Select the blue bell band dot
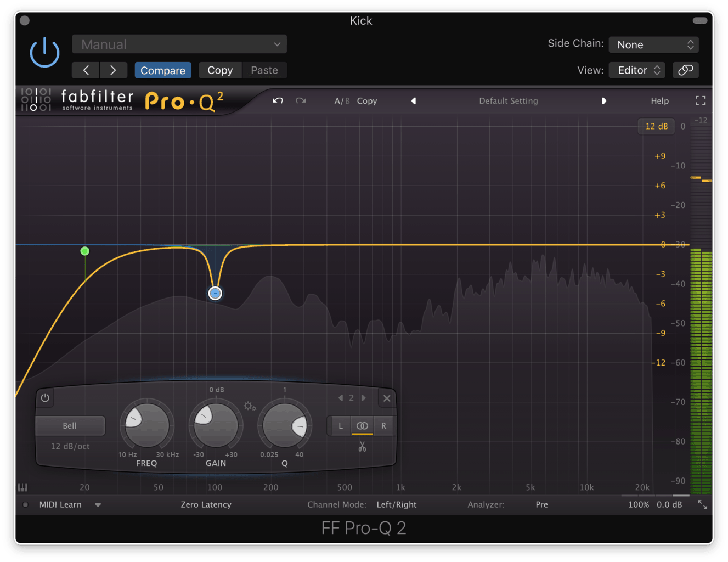This screenshot has height=562, width=728. (x=215, y=294)
